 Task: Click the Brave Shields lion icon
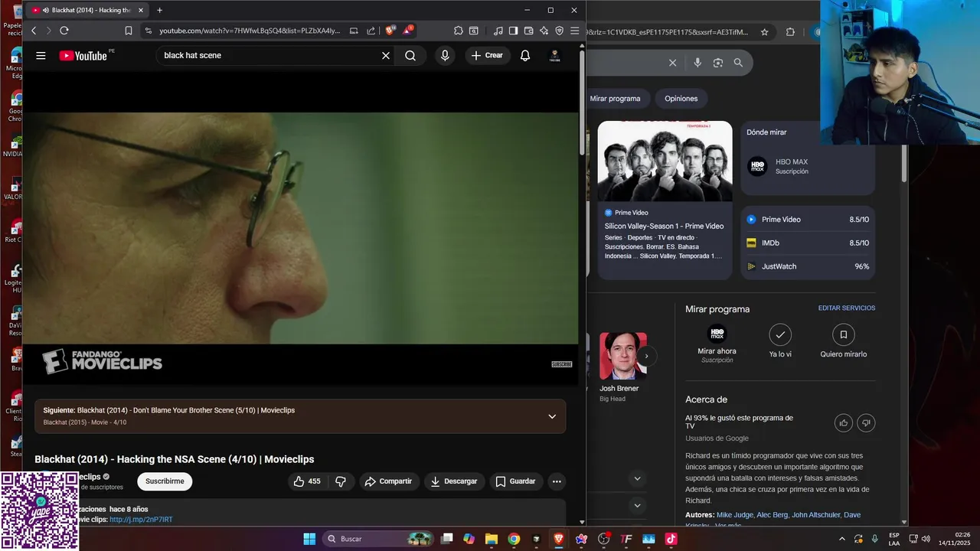(x=390, y=31)
